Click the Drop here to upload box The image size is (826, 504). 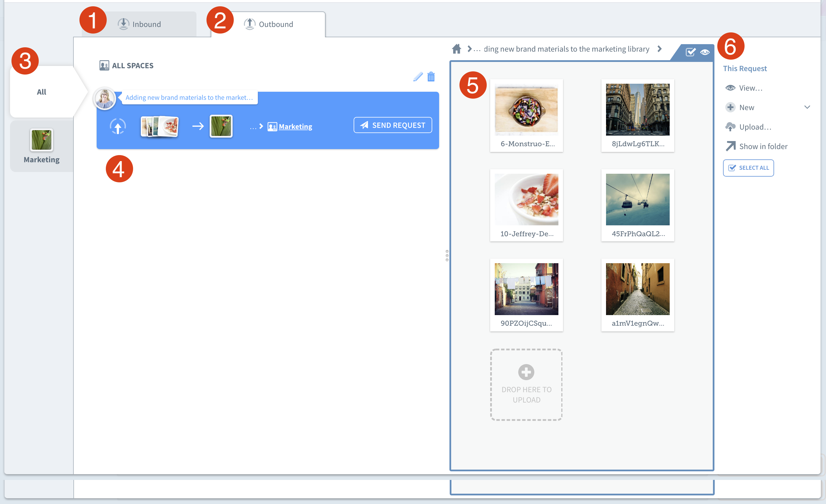point(526,385)
